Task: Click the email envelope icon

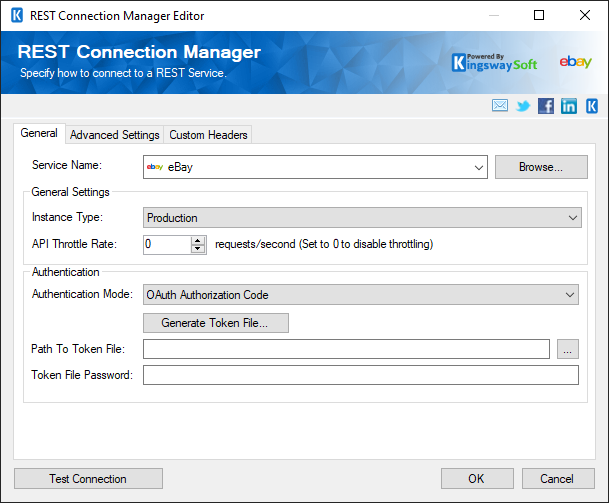Action: (x=499, y=105)
